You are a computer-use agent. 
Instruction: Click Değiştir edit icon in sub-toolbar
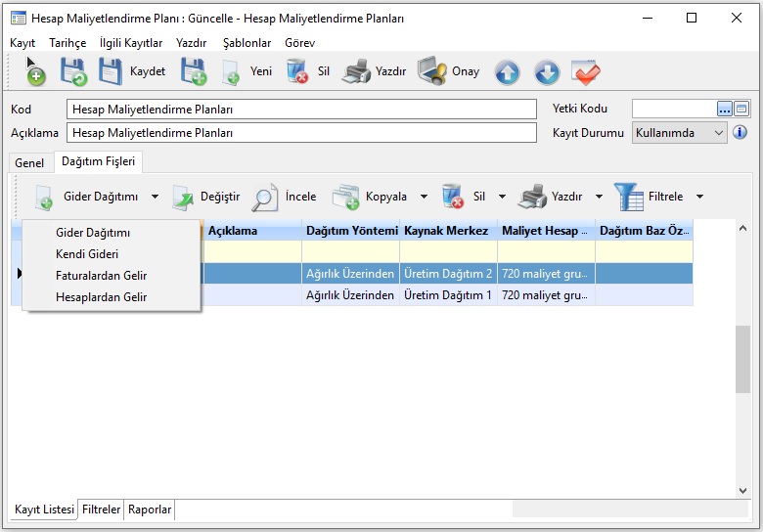pyautogui.click(x=184, y=197)
